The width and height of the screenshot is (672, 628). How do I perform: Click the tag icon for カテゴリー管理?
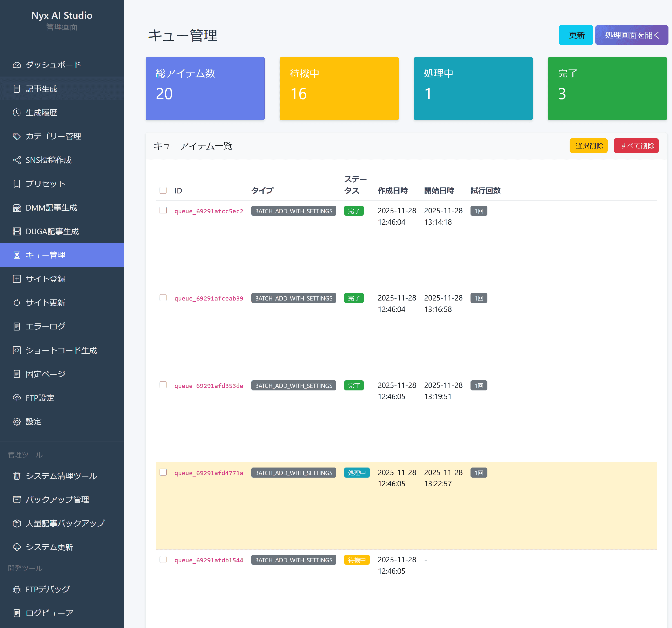pyautogui.click(x=17, y=136)
